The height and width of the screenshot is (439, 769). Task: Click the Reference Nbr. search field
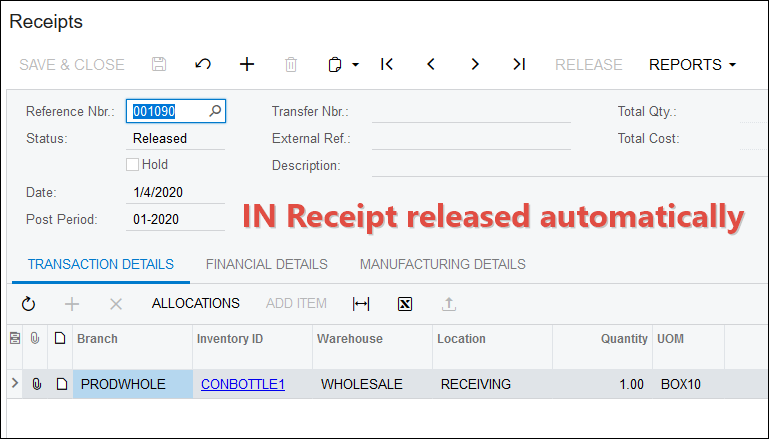coord(168,111)
